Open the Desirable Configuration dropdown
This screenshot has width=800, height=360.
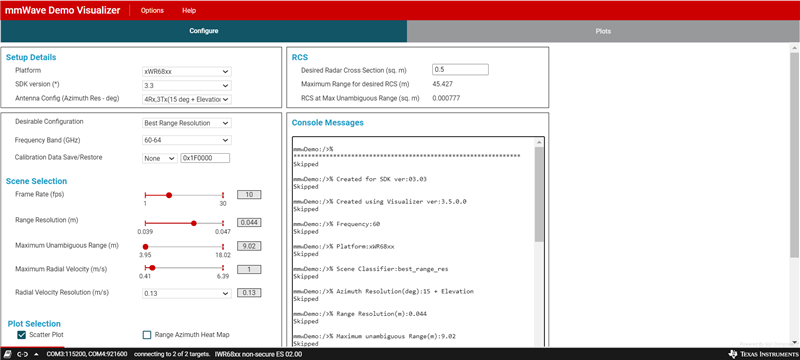[187, 123]
